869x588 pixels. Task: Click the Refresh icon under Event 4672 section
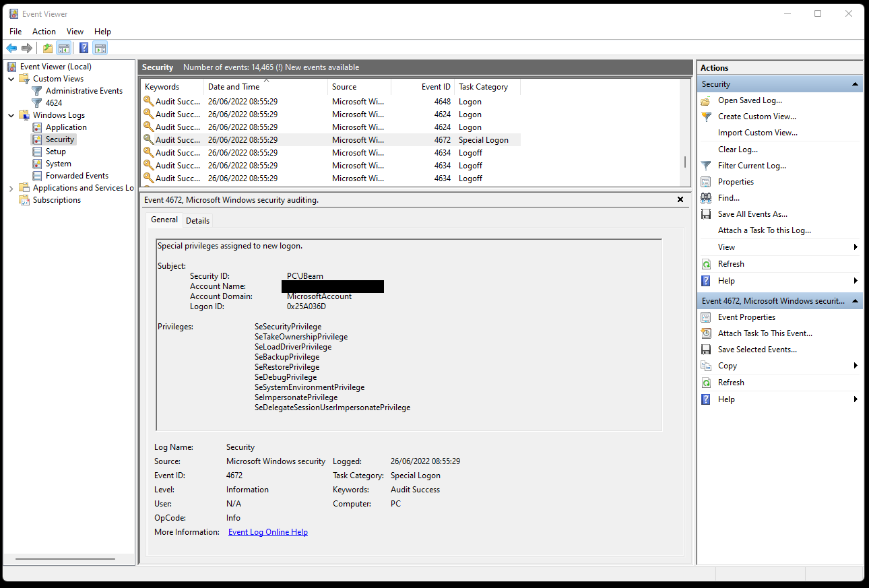tap(706, 383)
